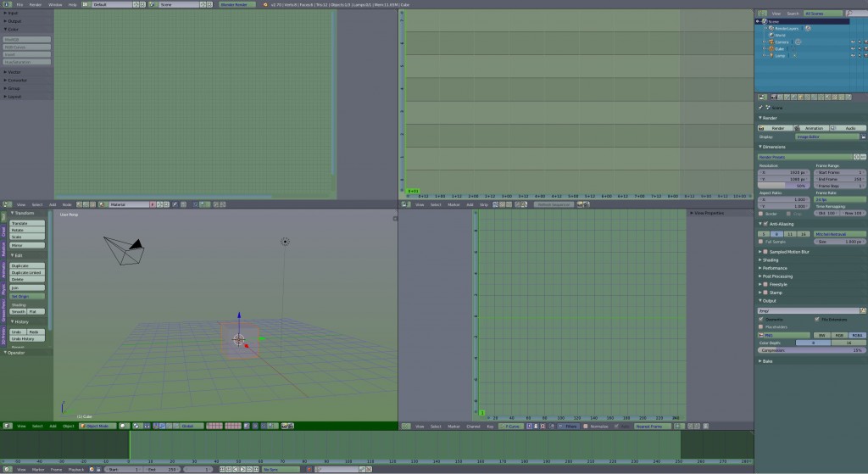Select 16 anti-aliasing samples
868x474 pixels.
click(804, 234)
